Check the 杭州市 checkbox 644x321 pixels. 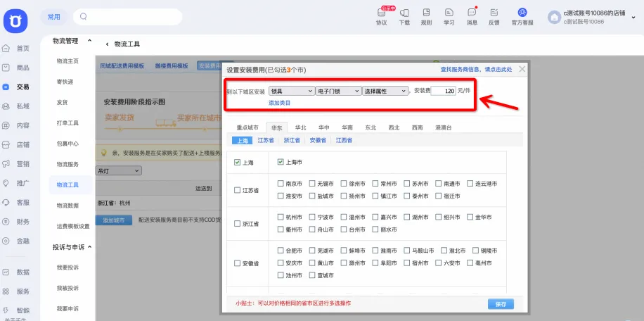[x=281, y=217]
